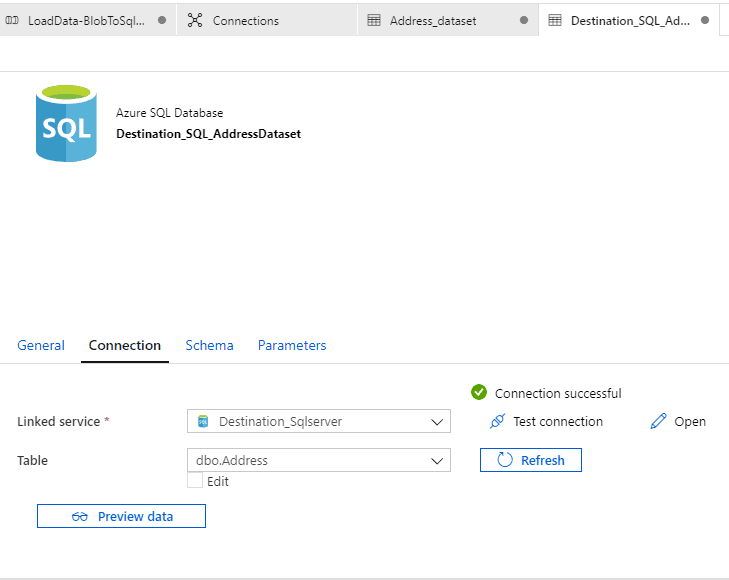Open the Linked service Destination_Sqlserver dropdown
Viewport: 729px width, 580px height.
point(318,421)
